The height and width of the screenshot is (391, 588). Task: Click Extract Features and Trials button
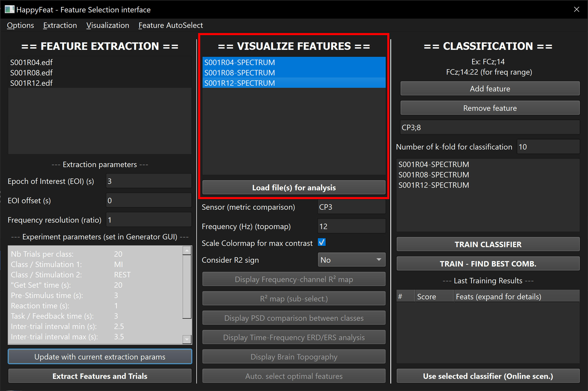click(x=100, y=376)
